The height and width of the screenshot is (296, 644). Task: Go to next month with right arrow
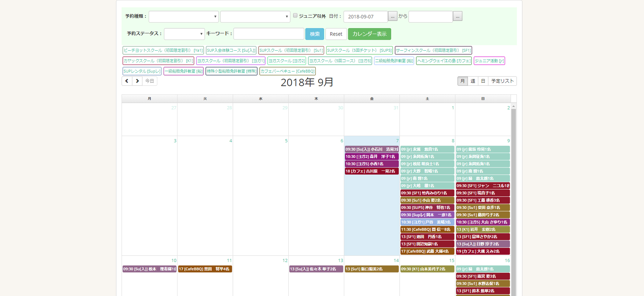(137, 81)
